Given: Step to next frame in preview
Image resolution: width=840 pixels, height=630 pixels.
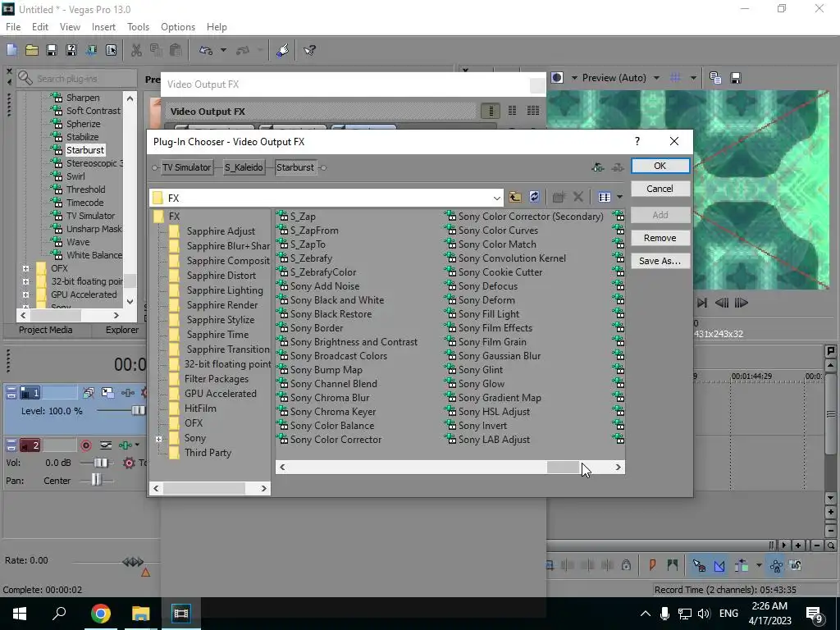Looking at the screenshot, I should (741, 303).
